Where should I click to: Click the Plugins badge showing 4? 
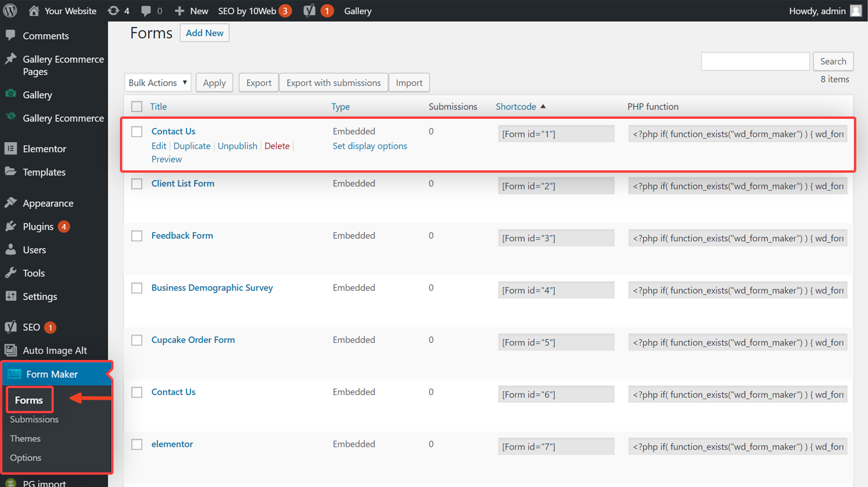coord(64,227)
